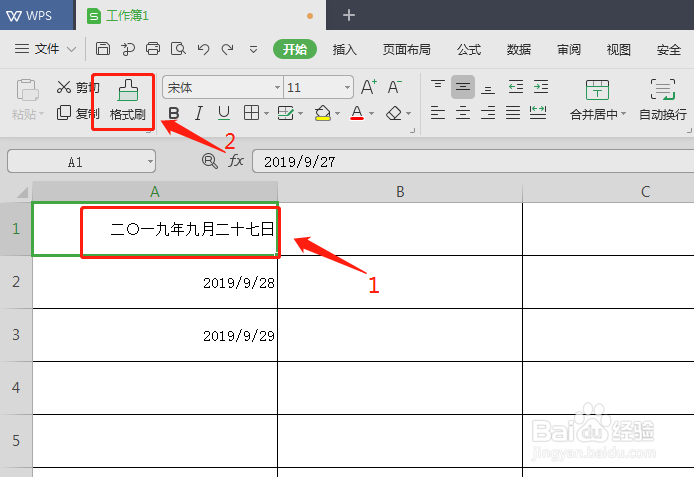
Task: Open font name dropdown 宋体
Action: [277, 87]
